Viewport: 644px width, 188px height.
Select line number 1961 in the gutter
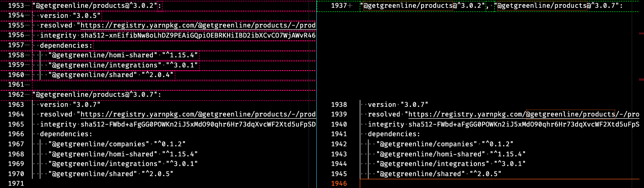coord(16,85)
